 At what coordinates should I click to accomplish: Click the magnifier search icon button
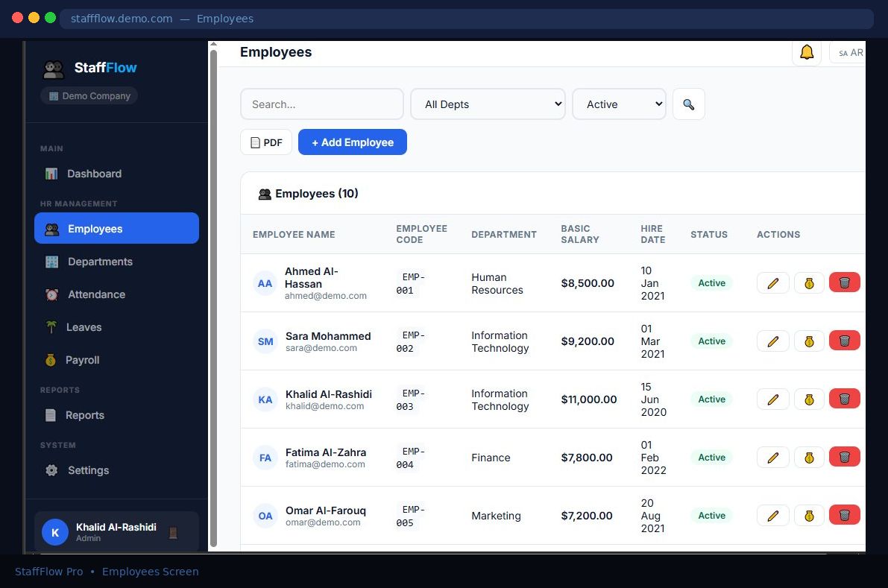click(688, 104)
